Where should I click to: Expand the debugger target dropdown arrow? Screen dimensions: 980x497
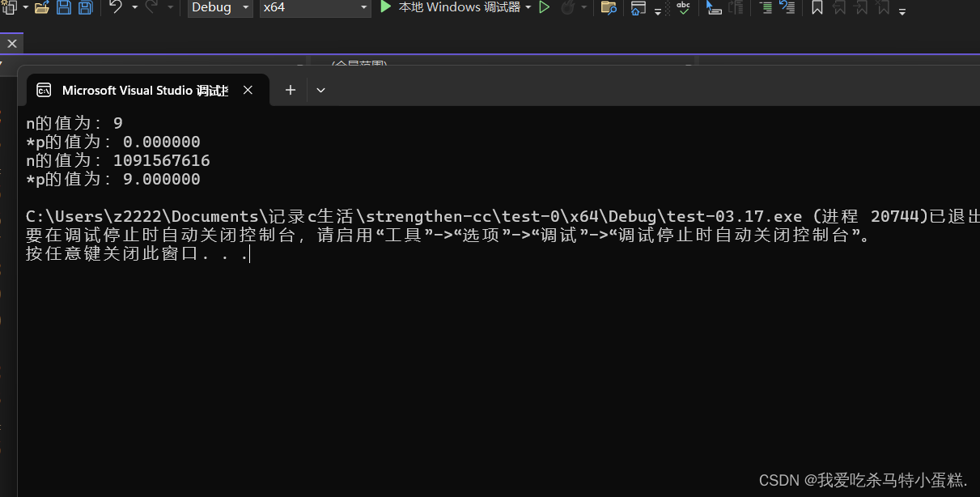[528, 7]
